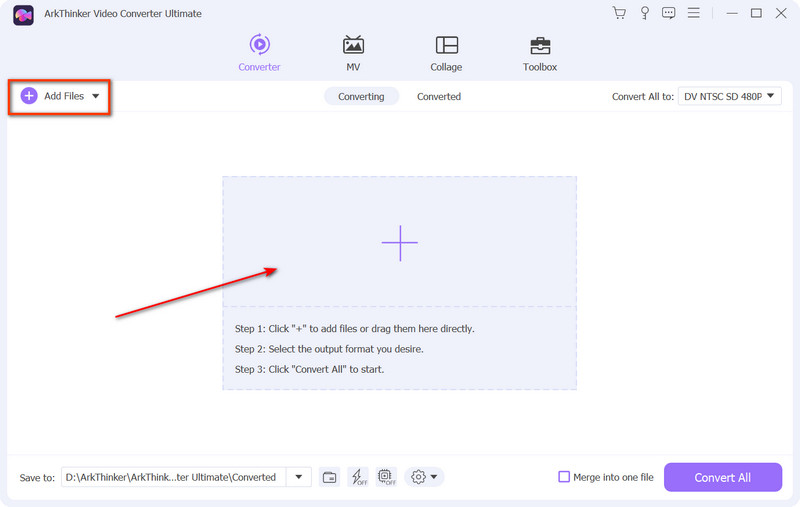
Task: Open the output folder icon
Action: [x=330, y=477]
